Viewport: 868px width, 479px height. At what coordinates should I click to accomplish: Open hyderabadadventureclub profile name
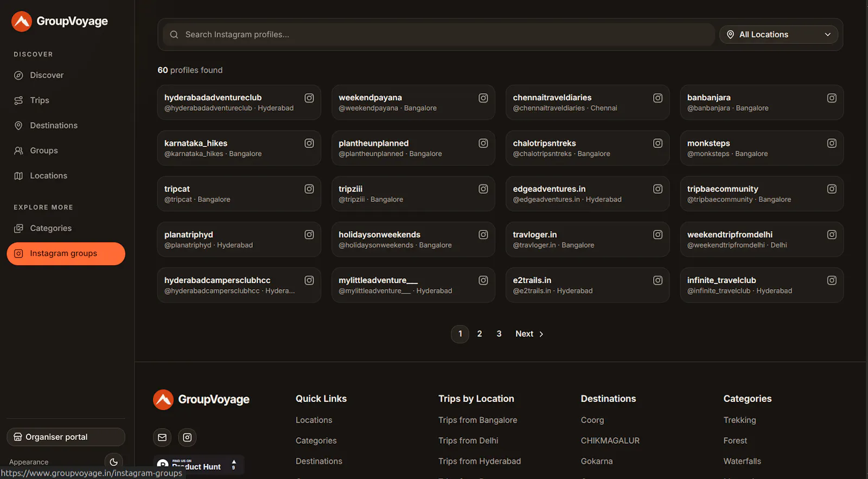[213, 98]
